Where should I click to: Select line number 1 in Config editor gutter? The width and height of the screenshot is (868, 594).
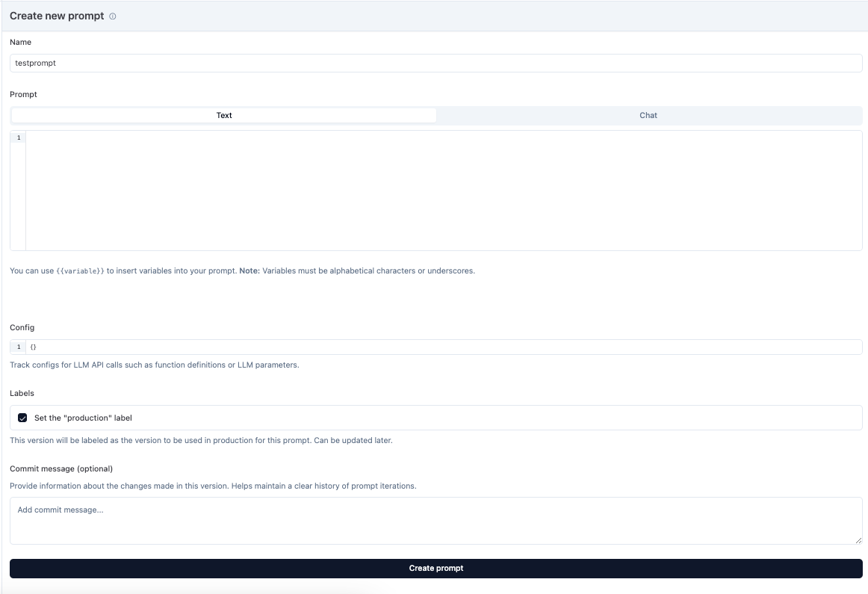[x=18, y=347]
